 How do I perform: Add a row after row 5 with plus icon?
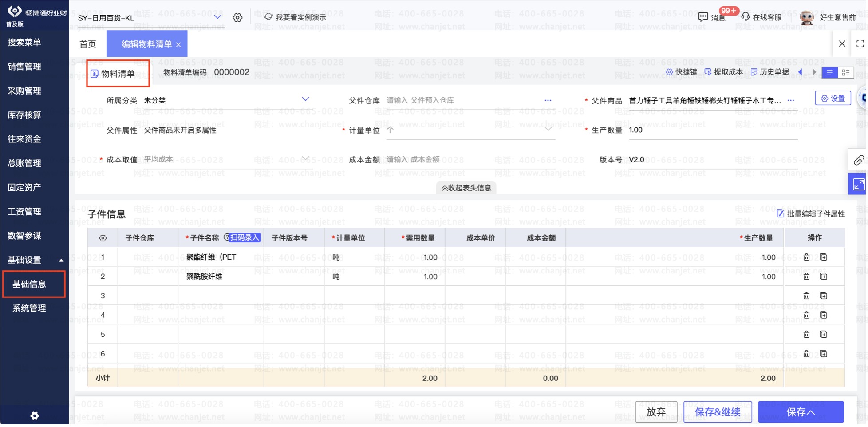tap(824, 334)
